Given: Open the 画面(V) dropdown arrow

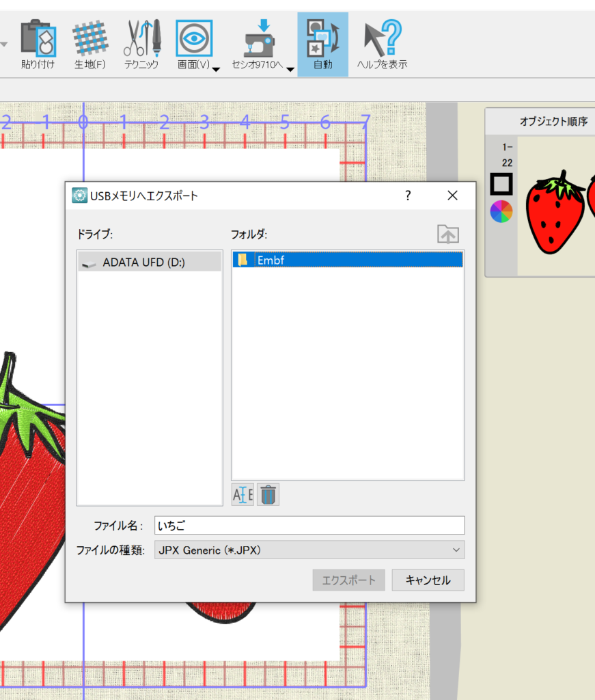Looking at the screenshot, I should tap(216, 69).
